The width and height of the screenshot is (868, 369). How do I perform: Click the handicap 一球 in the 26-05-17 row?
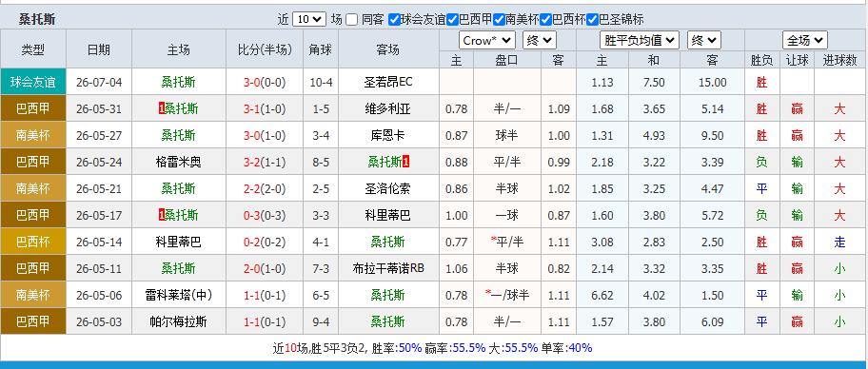pos(507,215)
